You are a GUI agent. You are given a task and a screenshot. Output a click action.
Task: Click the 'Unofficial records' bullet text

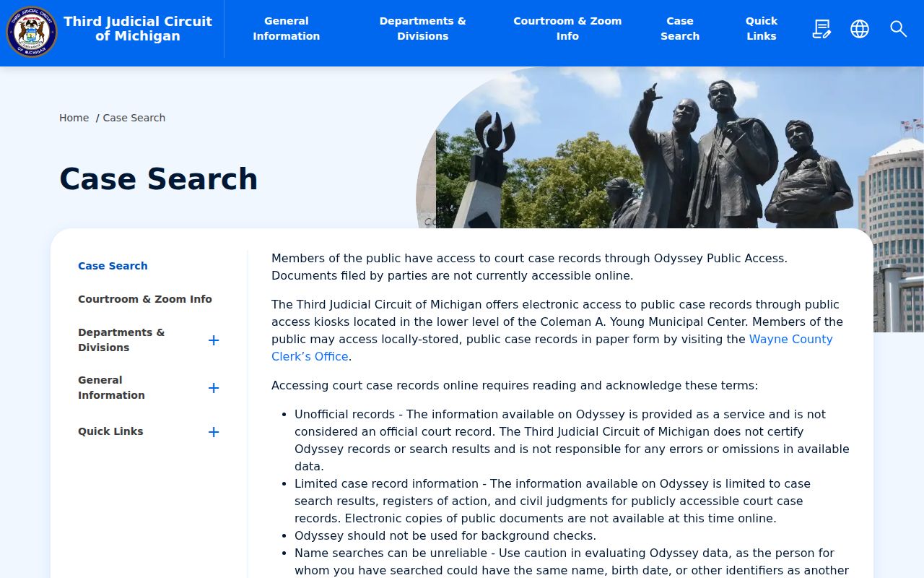tap(572, 440)
